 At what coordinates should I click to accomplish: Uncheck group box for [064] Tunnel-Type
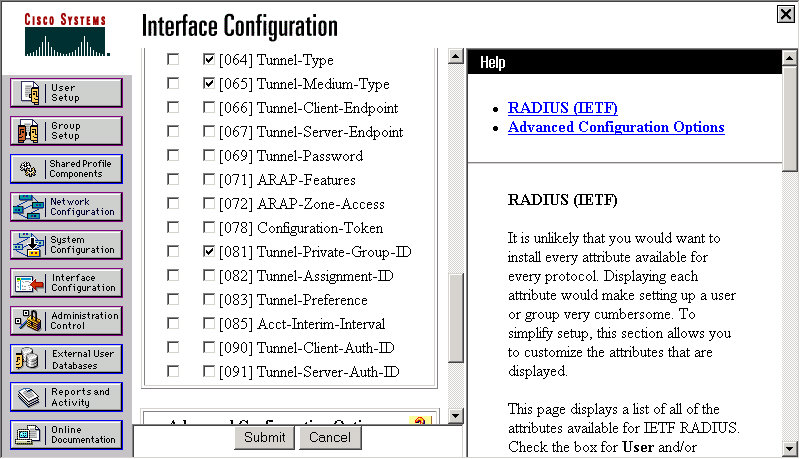[x=209, y=59]
